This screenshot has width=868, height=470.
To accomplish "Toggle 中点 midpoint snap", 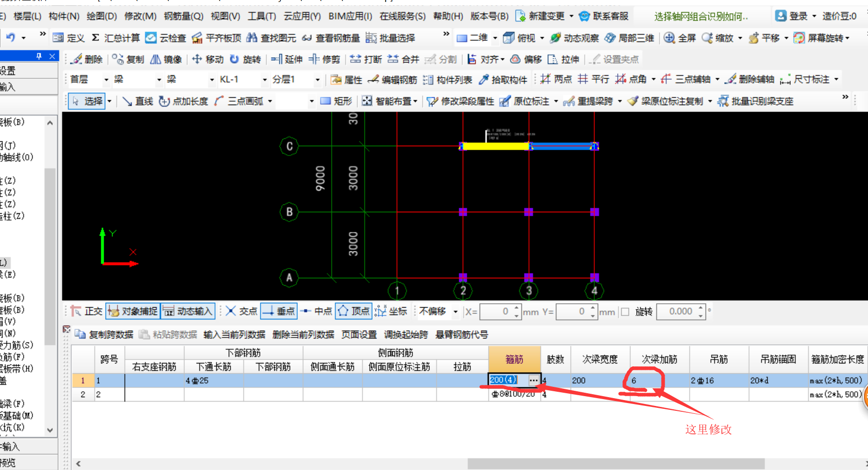I will [x=316, y=311].
